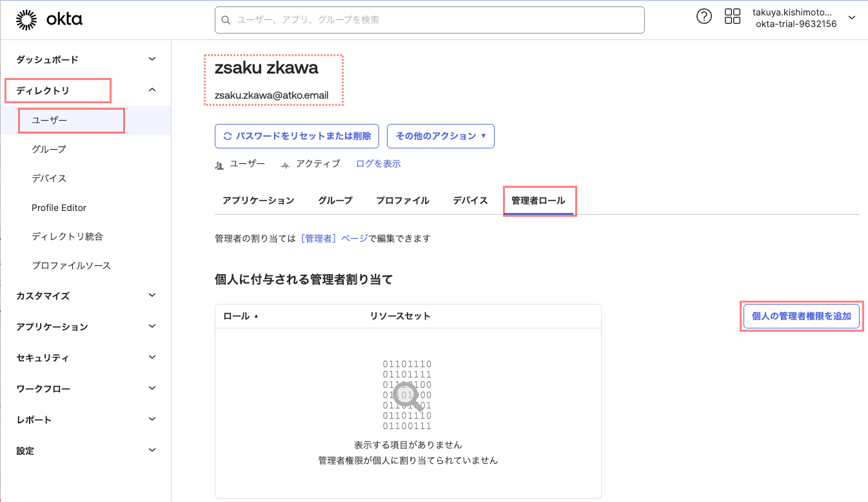The image size is (868, 502).
Task: Open the その他のアクション dropdown
Action: (x=440, y=136)
